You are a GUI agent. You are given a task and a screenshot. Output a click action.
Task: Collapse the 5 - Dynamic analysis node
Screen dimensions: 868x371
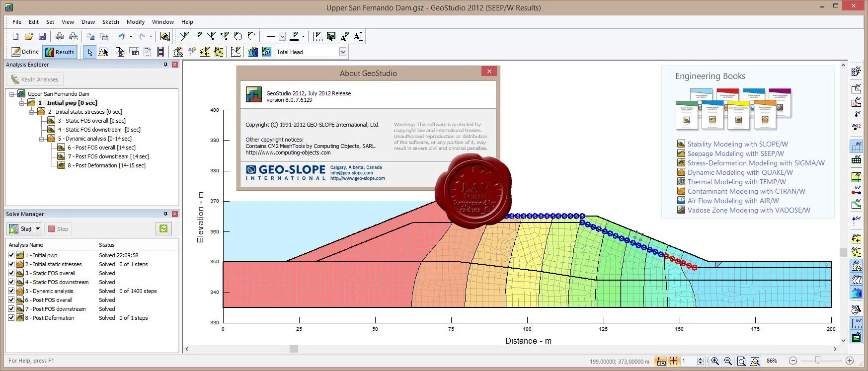coord(42,139)
